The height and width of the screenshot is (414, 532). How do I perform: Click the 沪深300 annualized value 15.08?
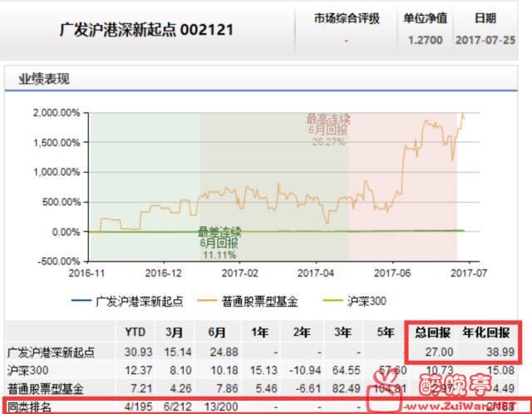[500, 370]
